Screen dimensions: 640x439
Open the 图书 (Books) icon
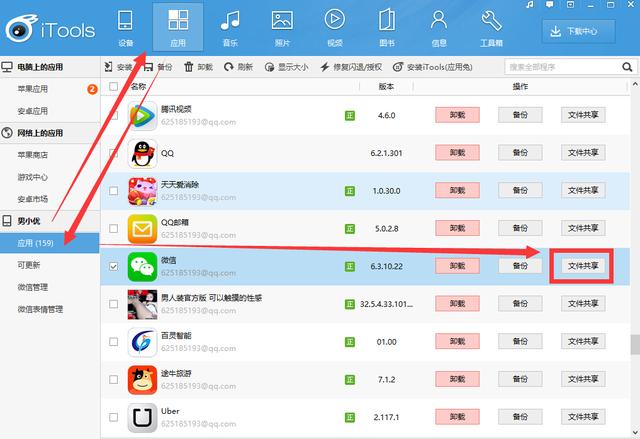click(x=386, y=20)
